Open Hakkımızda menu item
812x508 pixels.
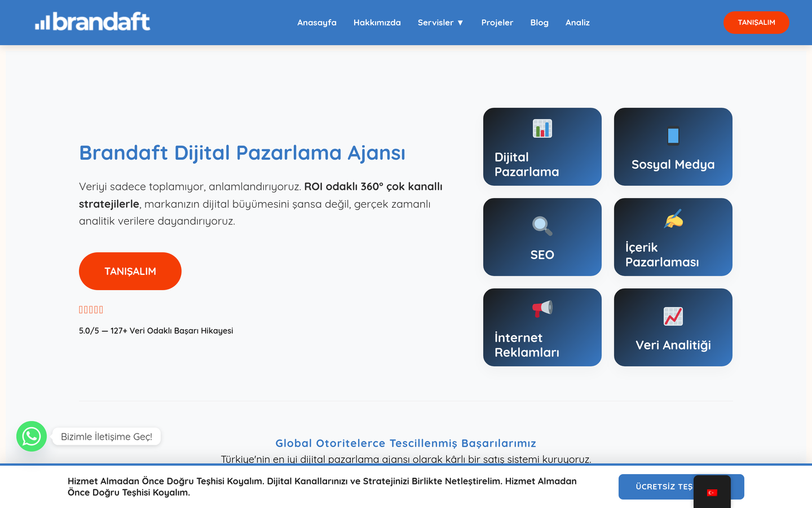[x=377, y=23]
